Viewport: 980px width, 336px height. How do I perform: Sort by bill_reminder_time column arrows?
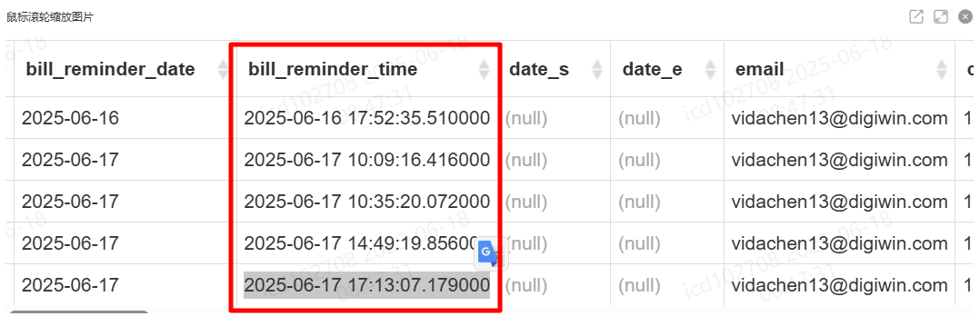(484, 69)
